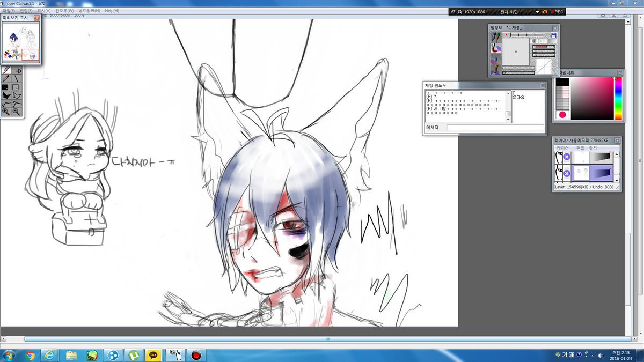Activate the Zoom In magnifier
Image resolution: width=644 pixels, height=362 pixels.
tap(6, 112)
